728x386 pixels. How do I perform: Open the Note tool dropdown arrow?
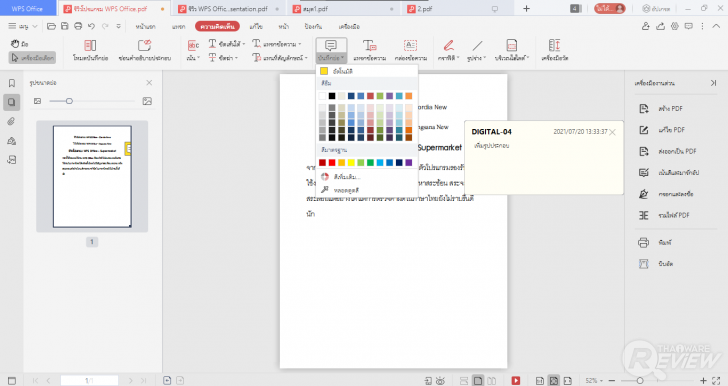tap(342, 58)
